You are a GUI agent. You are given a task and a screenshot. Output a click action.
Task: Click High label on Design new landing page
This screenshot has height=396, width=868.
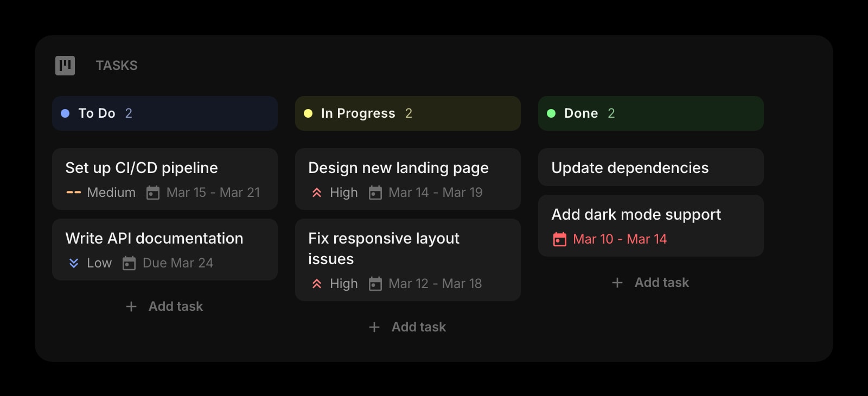(344, 193)
